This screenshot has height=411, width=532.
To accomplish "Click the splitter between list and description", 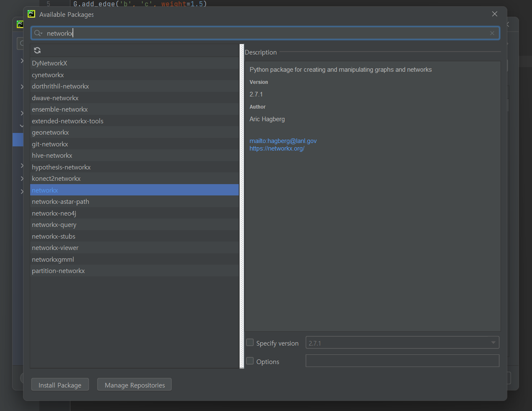I will coord(242,206).
